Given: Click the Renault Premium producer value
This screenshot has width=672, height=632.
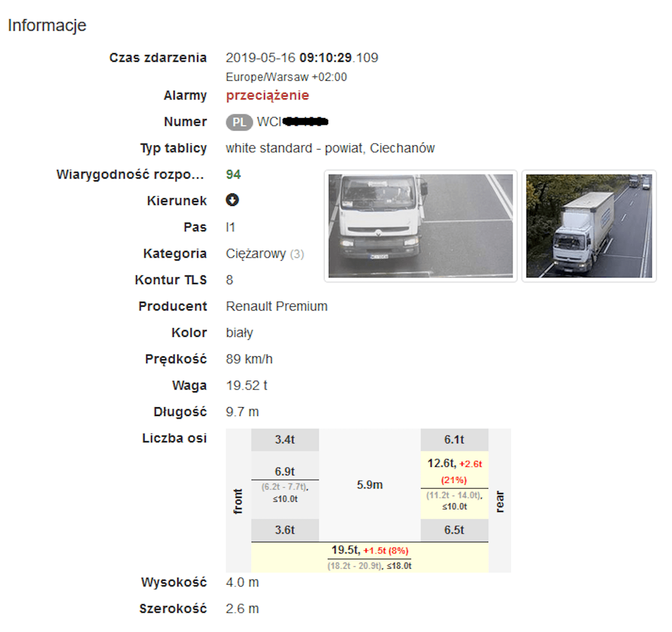Looking at the screenshot, I should point(277,306).
